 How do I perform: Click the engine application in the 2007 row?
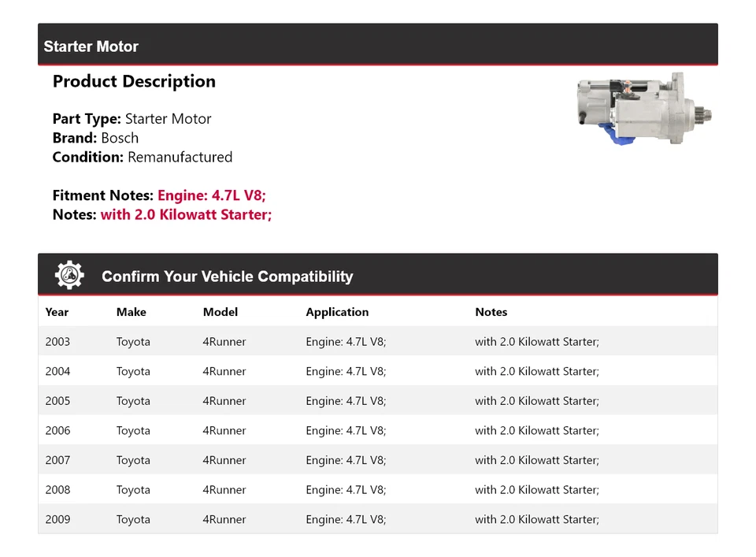click(x=346, y=460)
